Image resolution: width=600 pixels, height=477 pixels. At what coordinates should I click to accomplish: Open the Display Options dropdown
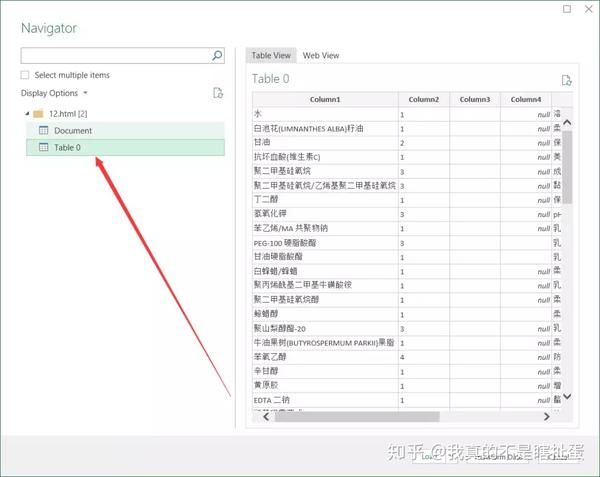[54, 93]
